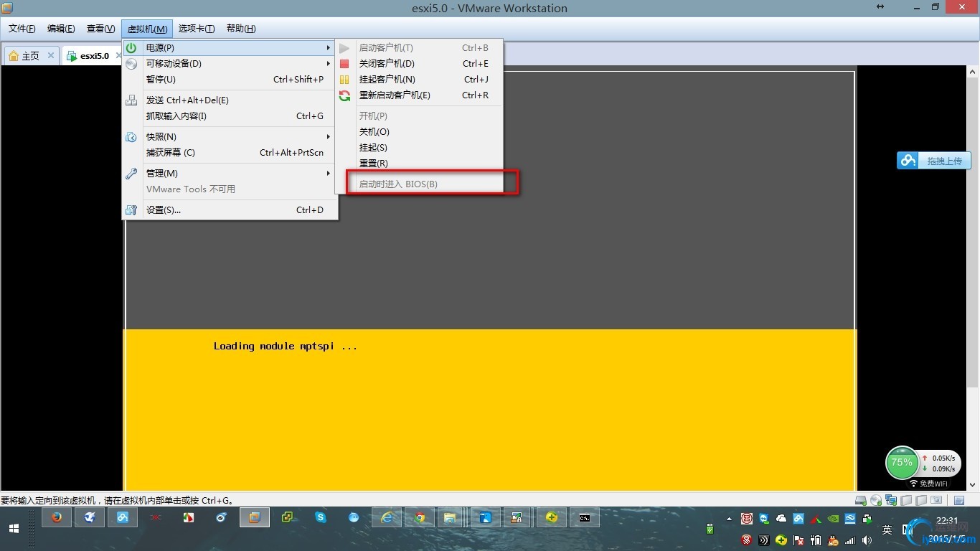The height and width of the screenshot is (551, 980).
Task: Open the Command Prompt taskbar icon
Action: point(585,517)
